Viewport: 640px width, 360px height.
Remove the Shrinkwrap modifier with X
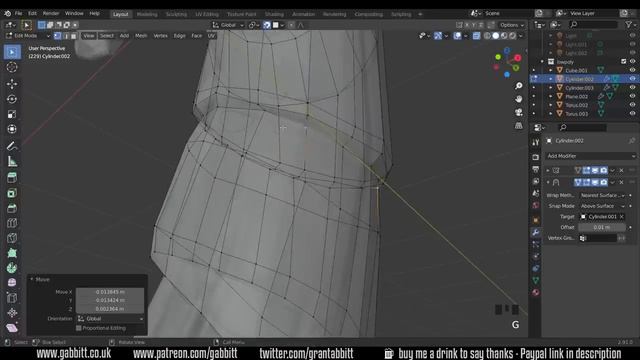(622, 182)
